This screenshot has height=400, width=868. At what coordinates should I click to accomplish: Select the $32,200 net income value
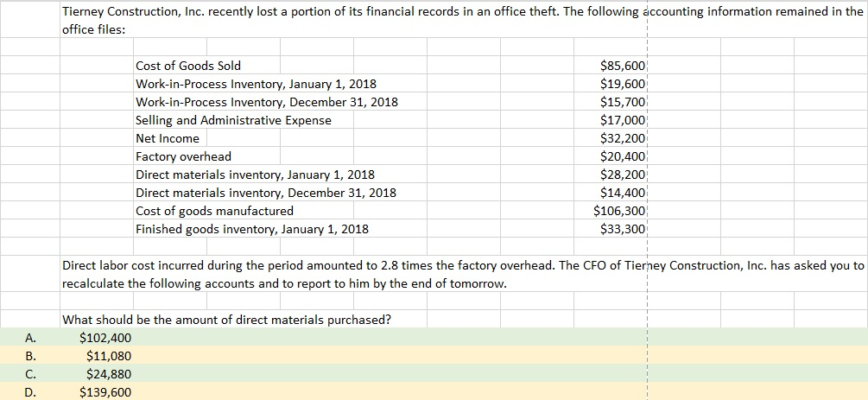[x=622, y=138]
